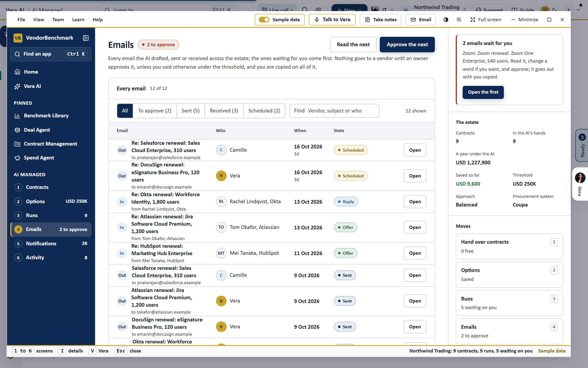Click the 2 to approve badge
Screen dimensions: 588x368
pyautogui.click(x=158, y=45)
